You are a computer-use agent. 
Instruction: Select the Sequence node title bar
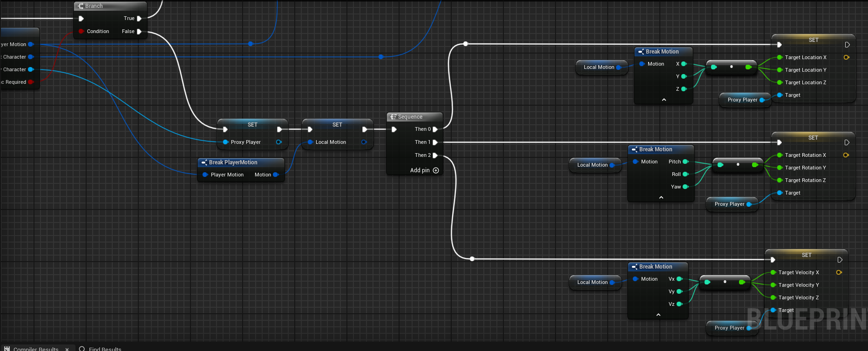click(414, 117)
